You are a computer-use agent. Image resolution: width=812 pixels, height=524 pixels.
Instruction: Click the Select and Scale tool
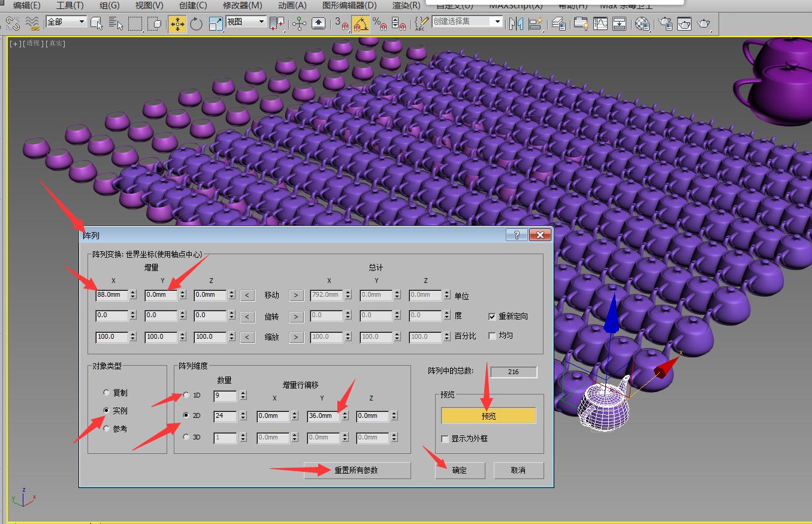click(215, 24)
